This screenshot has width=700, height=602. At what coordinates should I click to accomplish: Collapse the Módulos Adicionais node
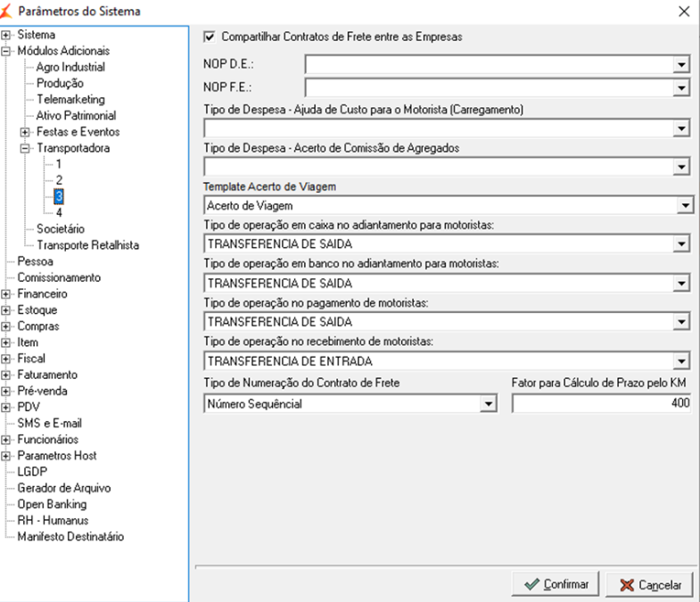click(x=6, y=51)
